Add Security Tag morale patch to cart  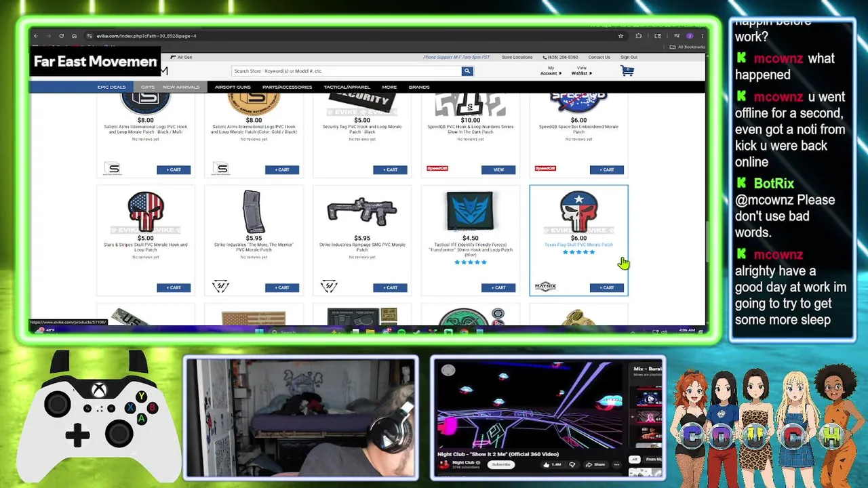coord(390,169)
